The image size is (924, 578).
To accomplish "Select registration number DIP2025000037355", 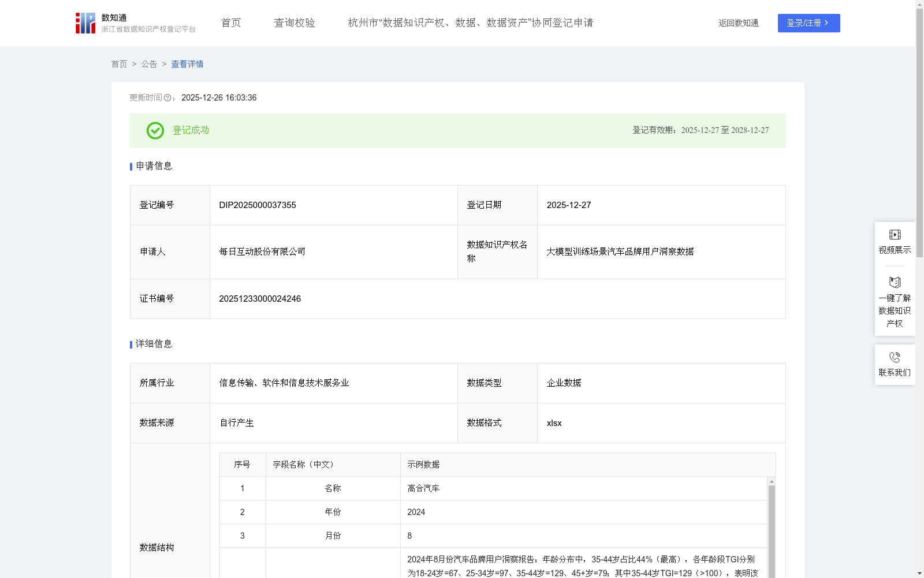I will point(258,205).
